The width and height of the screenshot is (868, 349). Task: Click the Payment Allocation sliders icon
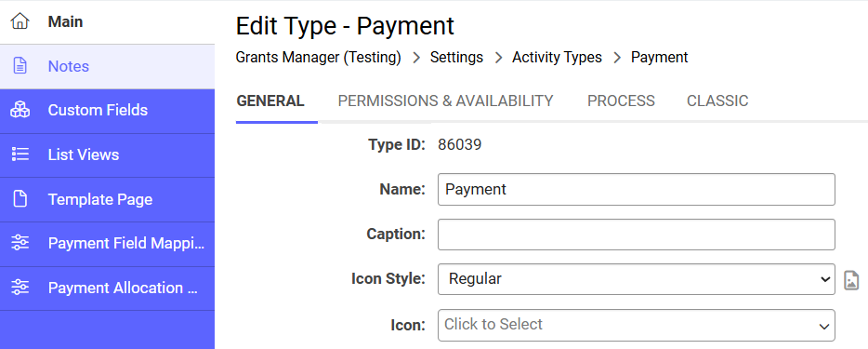pos(20,288)
